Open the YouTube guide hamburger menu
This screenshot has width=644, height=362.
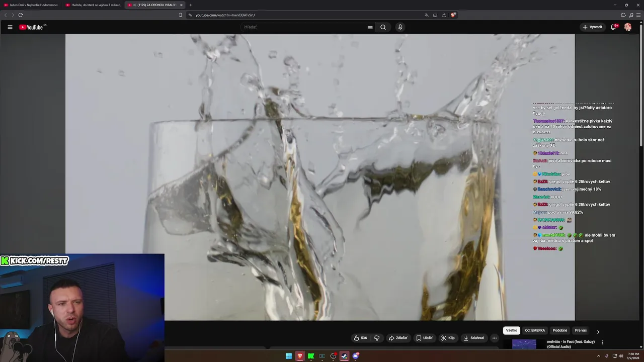[x=10, y=27]
